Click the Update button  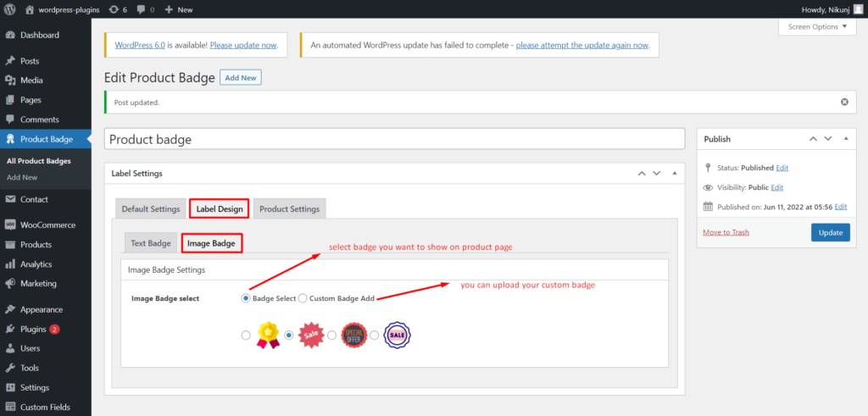tap(831, 232)
